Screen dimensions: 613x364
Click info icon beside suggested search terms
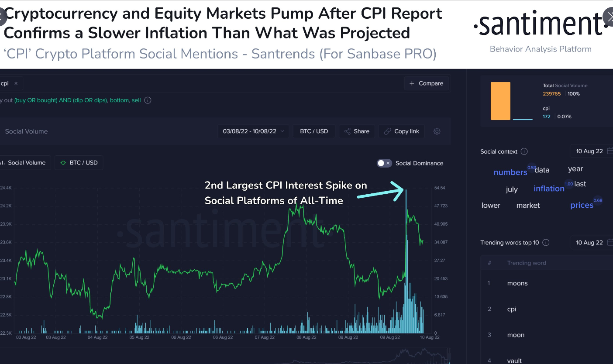pos(148,100)
